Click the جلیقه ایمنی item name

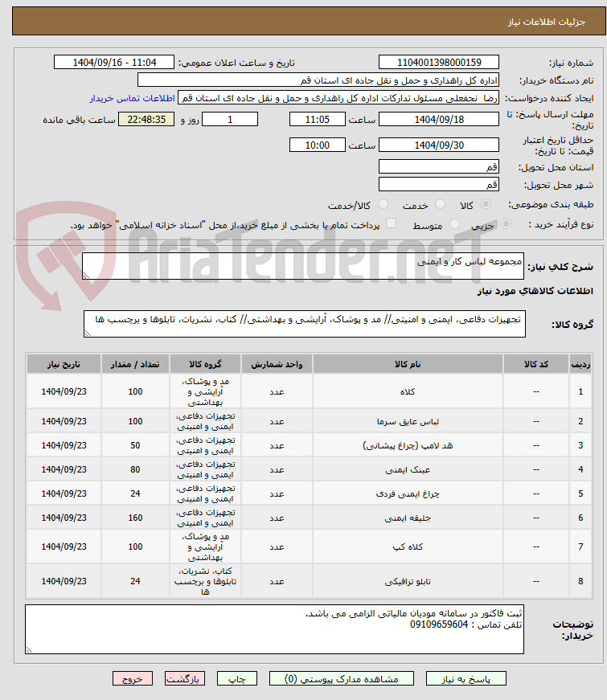[408, 518]
